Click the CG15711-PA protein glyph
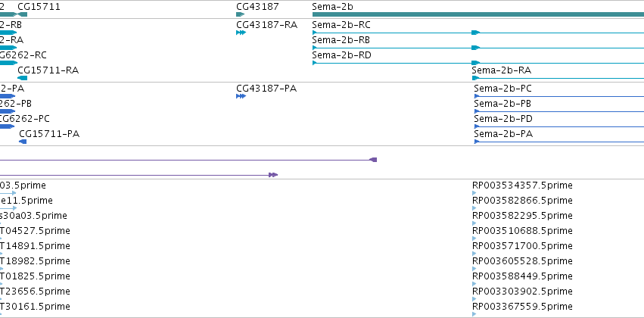This screenshot has height=318, width=644. pyautogui.click(x=23, y=142)
